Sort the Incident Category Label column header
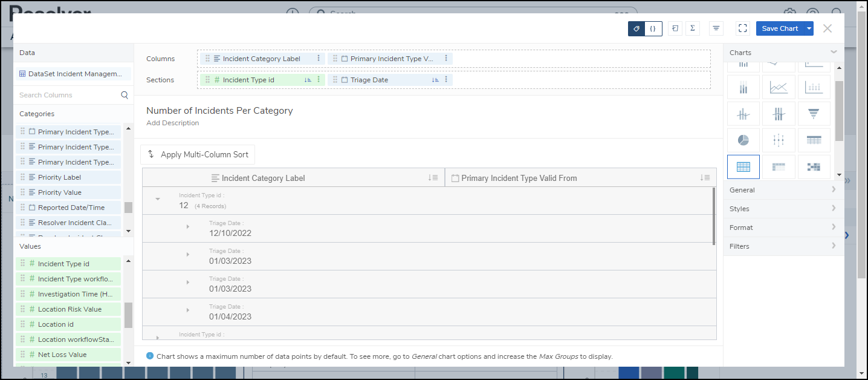Image resolution: width=868 pixels, height=380 pixels. pos(433,178)
